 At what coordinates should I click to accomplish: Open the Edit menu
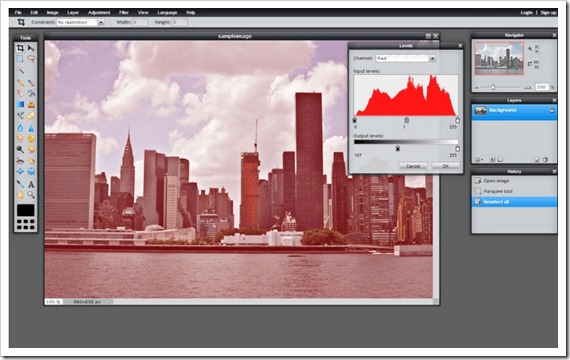tap(34, 13)
